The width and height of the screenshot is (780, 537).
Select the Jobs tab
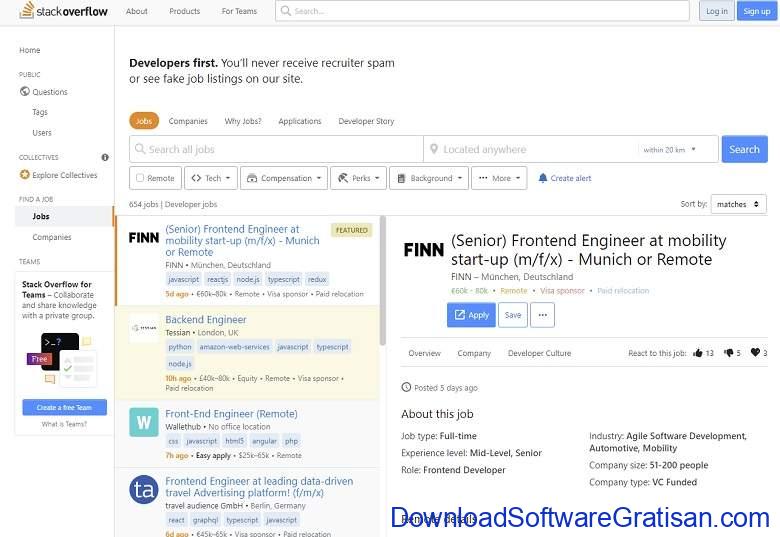click(144, 121)
